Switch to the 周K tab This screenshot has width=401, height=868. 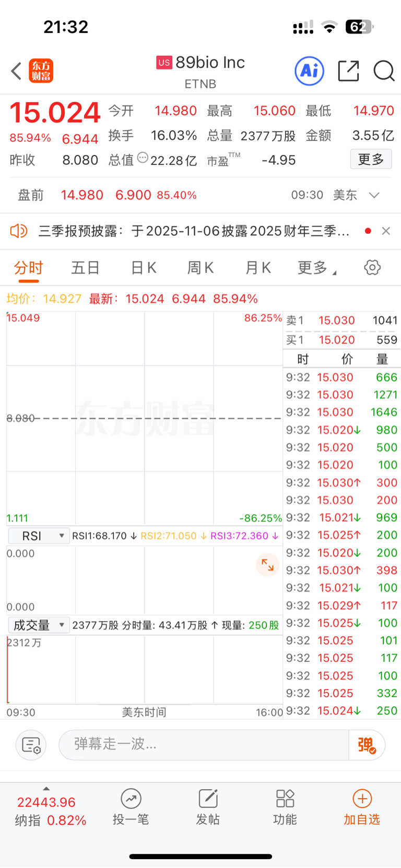click(x=200, y=268)
